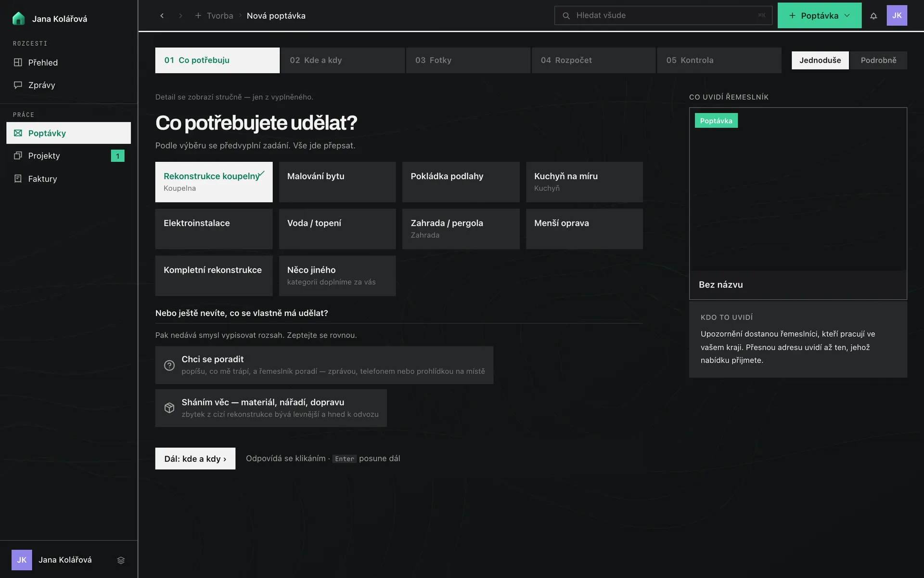This screenshot has width=924, height=578.
Task: Open step 05 Kontrola tab
Action: click(x=719, y=60)
